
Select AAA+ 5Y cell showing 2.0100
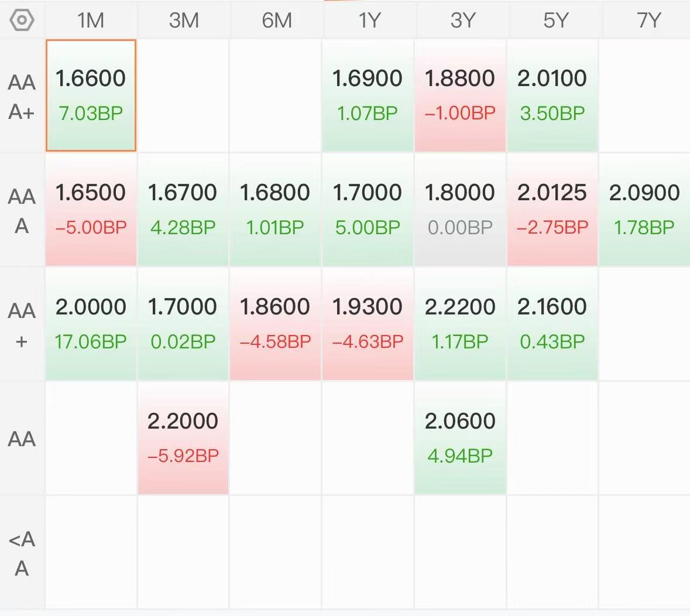552,95
